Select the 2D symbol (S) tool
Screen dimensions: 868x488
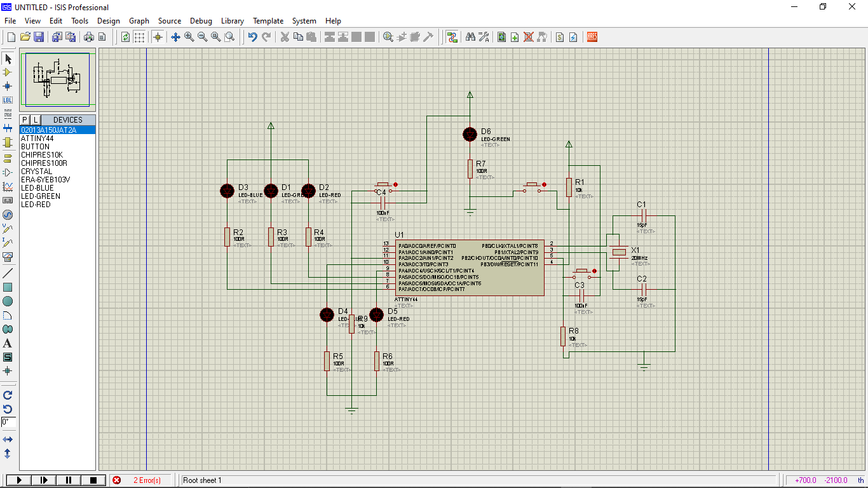8,357
